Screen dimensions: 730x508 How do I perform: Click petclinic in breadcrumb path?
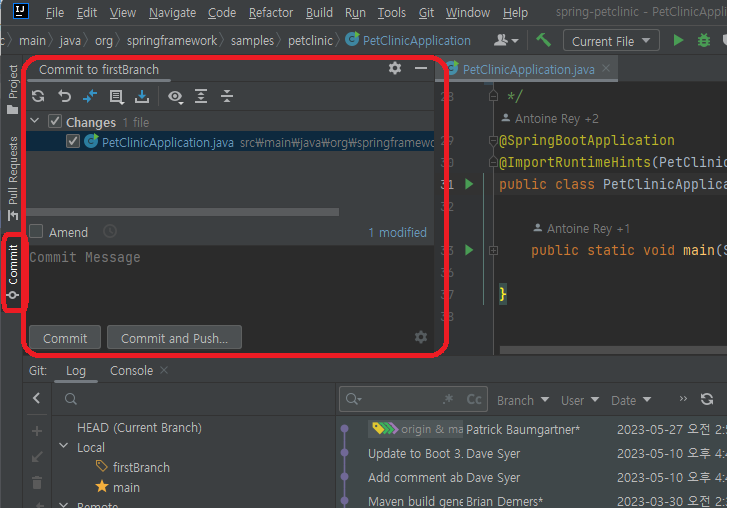[310, 41]
